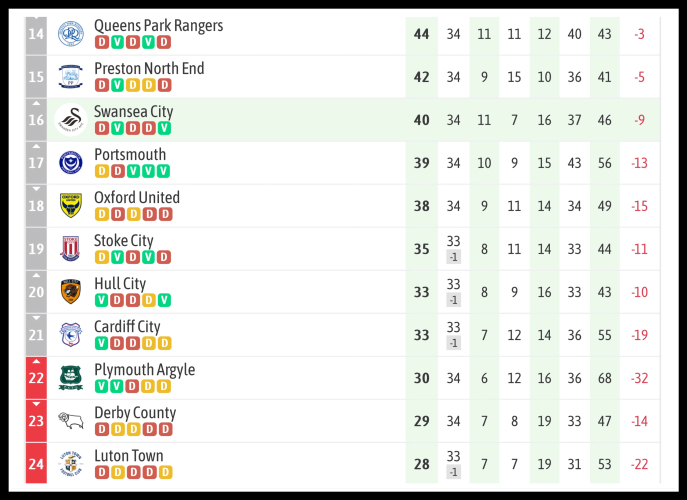Screen dimensions: 687x500
Task: Click Swansea City's 40 points cell
Action: pos(421,120)
